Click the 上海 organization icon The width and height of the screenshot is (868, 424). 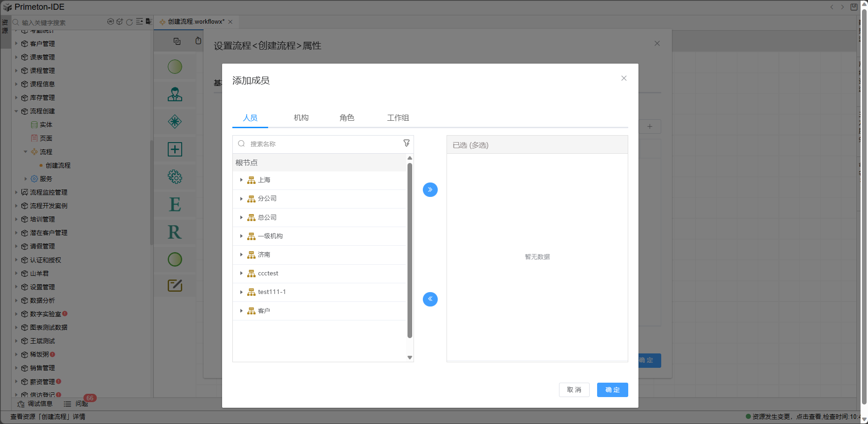coord(251,180)
